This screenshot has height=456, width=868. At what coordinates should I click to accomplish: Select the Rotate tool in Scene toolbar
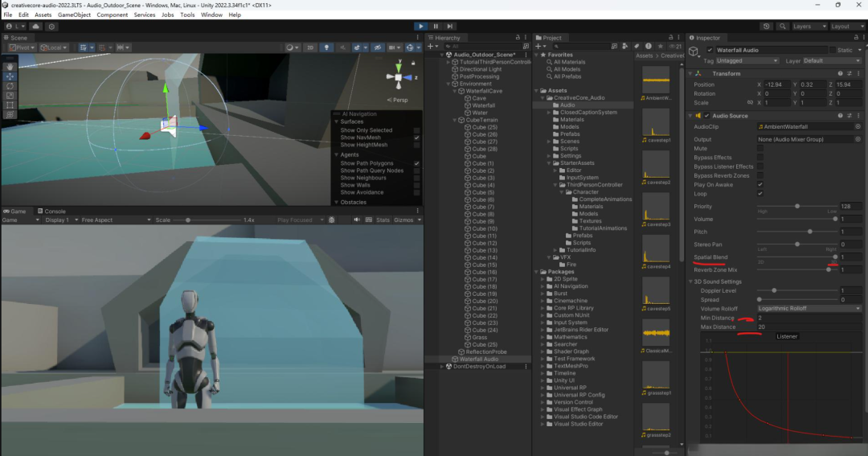pyautogui.click(x=10, y=85)
